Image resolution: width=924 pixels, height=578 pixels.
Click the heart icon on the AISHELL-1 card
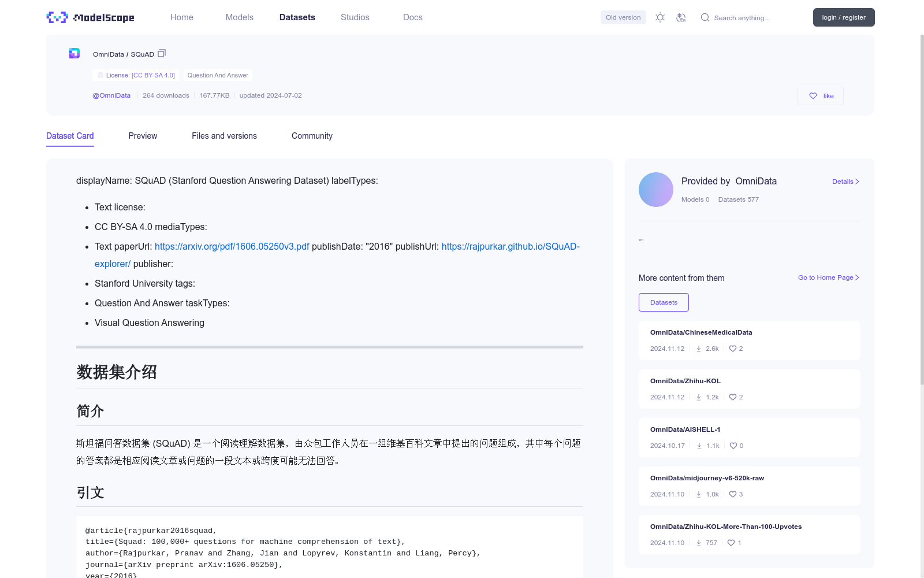[x=733, y=446]
